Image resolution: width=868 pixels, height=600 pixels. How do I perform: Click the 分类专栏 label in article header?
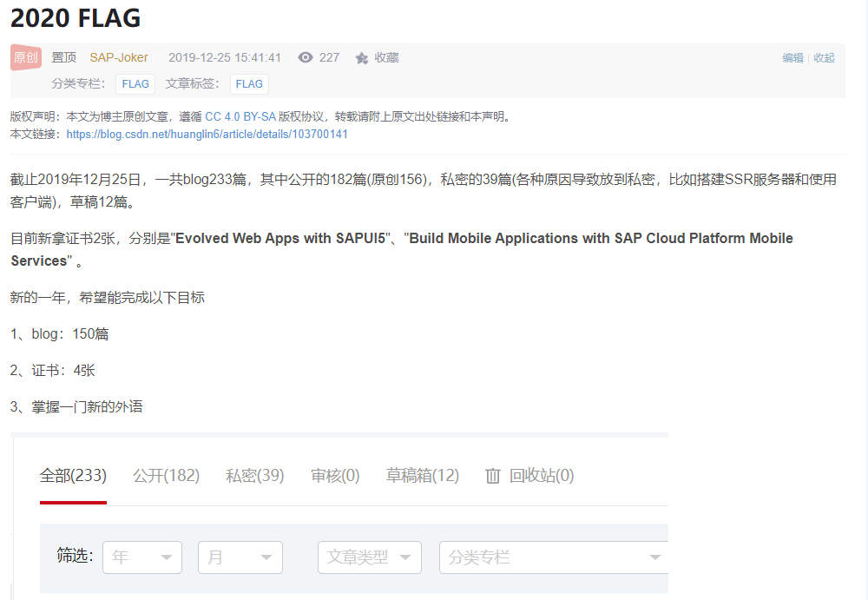tap(78, 83)
